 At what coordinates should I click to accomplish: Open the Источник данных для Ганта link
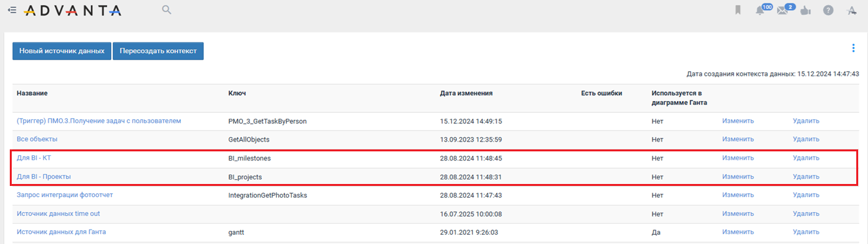tap(61, 232)
